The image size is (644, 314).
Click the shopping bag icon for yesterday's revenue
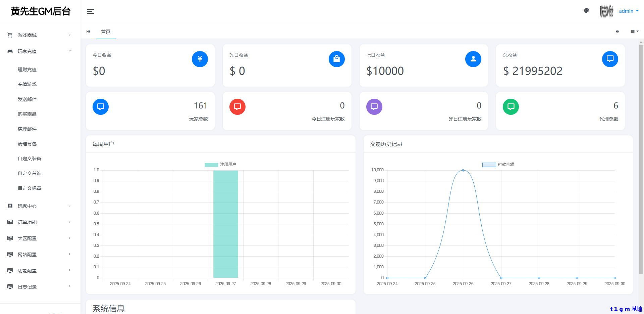point(336,59)
